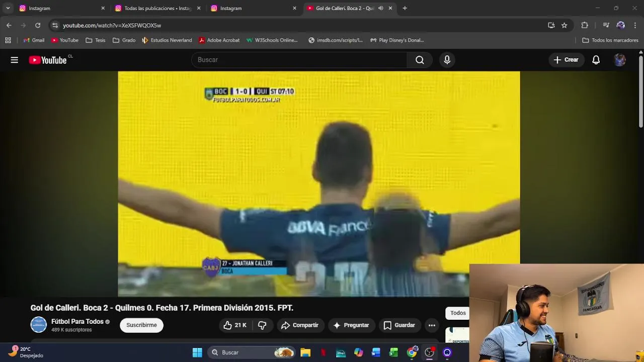Screen dimensions: 644x362
Task: Open the media controls icon in Chrome toolbar
Action: click(606, 25)
